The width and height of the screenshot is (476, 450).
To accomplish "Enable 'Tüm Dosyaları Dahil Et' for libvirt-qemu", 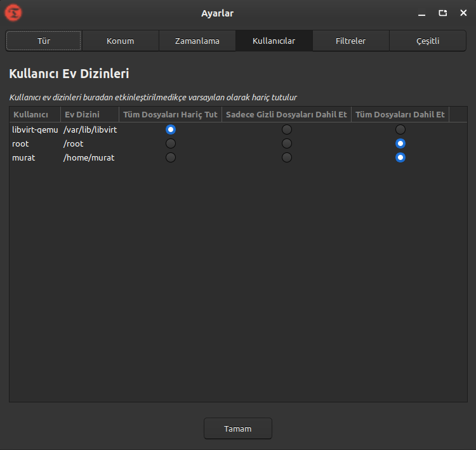I will 400,129.
